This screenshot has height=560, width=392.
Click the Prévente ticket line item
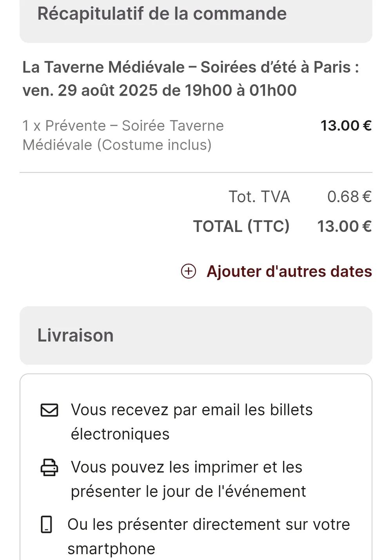click(x=123, y=126)
